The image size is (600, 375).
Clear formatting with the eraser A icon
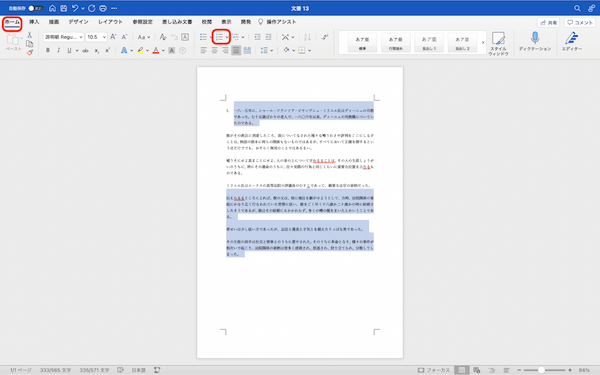(x=163, y=37)
